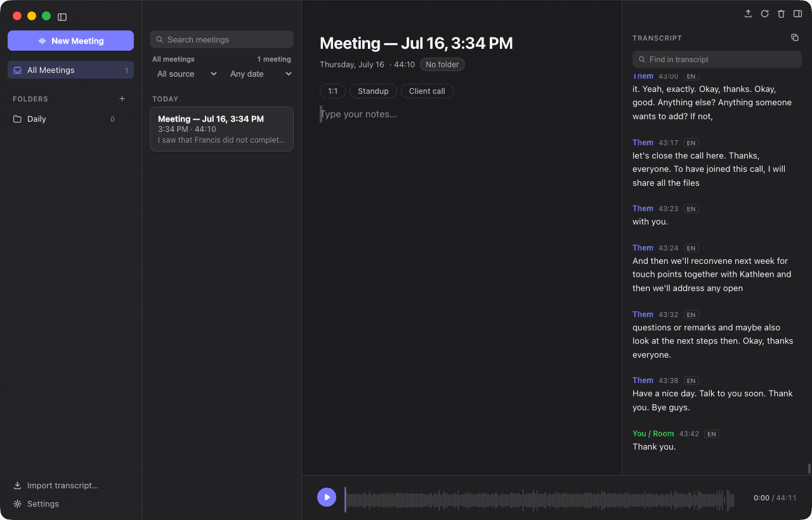Screen dimensions: 812x520
Task: Click the magnifier icon in Find in transcript
Action: pyautogui.click(x=642, y=60)
